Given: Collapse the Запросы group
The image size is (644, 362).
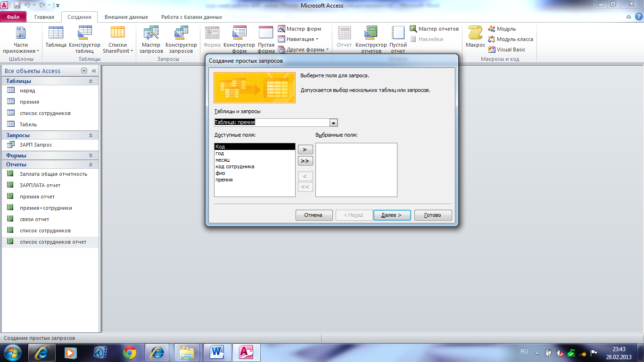Looking at the screenshot, I should (x=91, y=135).
